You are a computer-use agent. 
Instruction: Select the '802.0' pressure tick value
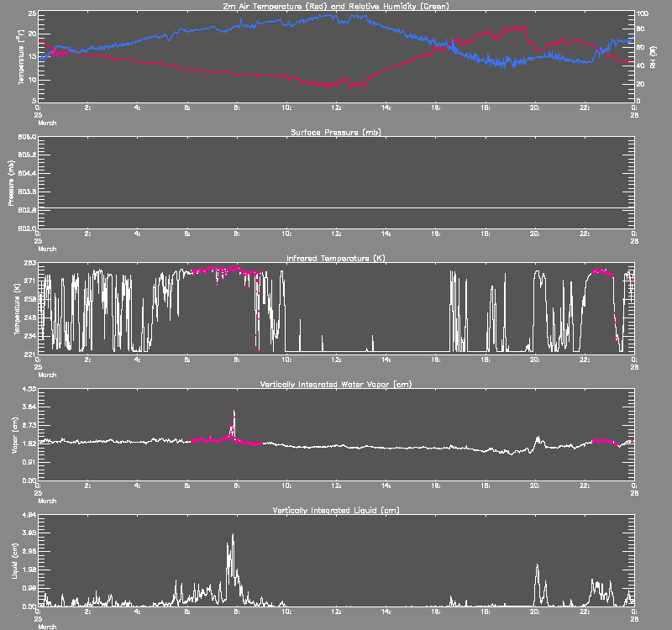27,228
